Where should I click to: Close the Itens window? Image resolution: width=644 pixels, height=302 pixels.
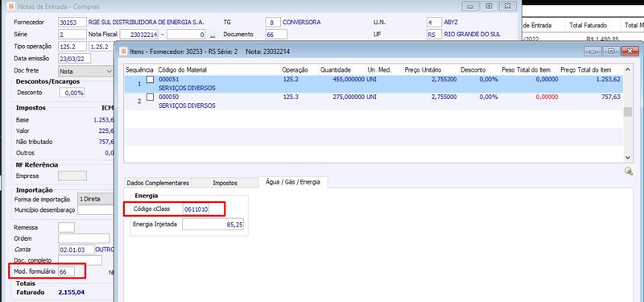point(630,52)
